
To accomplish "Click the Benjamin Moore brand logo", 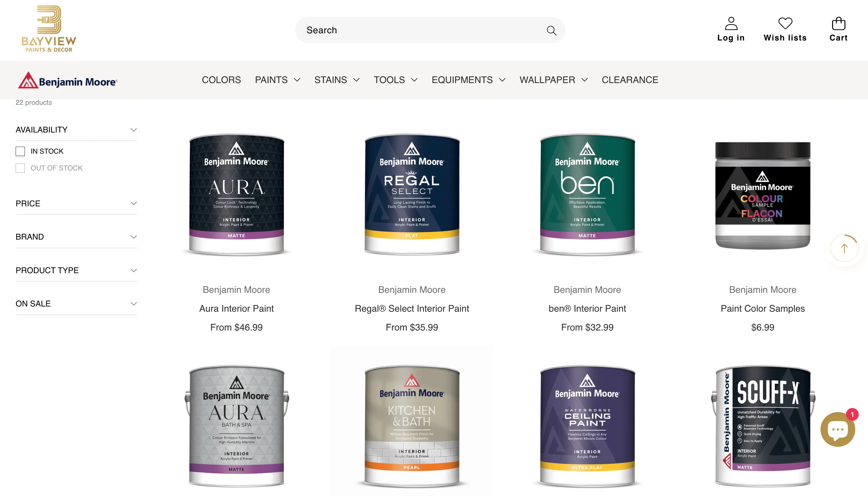I will click(x=67, y=80).
